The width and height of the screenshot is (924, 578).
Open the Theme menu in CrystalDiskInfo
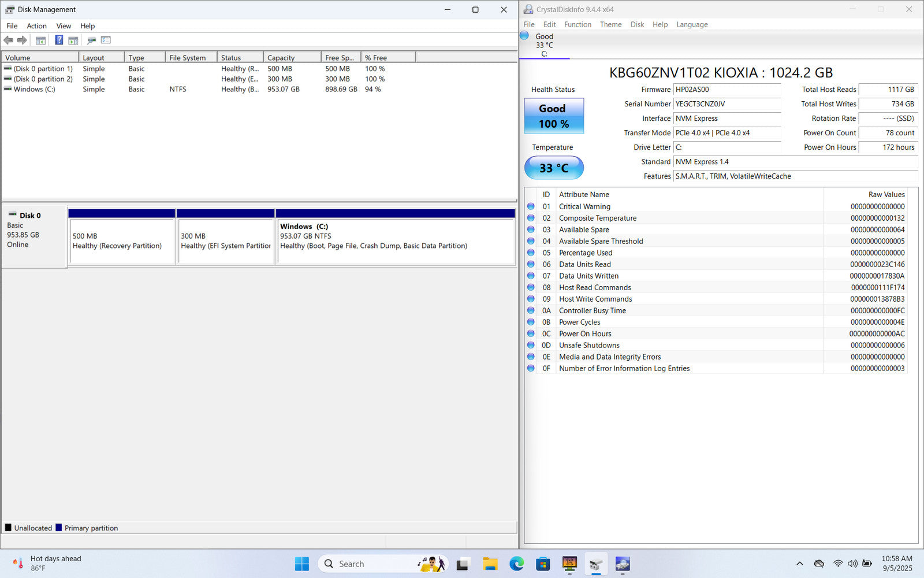click(x=610, y=24)
